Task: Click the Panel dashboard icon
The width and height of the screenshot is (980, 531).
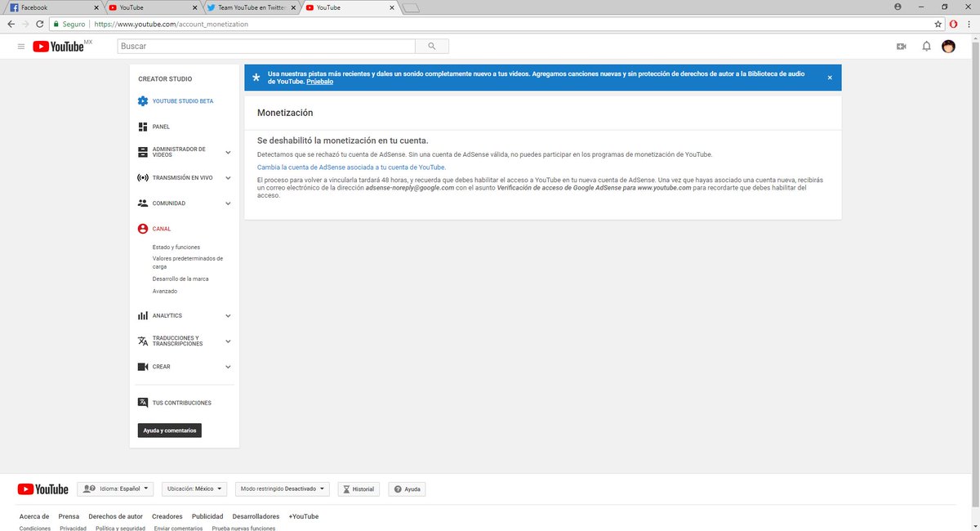Action: [x=143, y=127]
